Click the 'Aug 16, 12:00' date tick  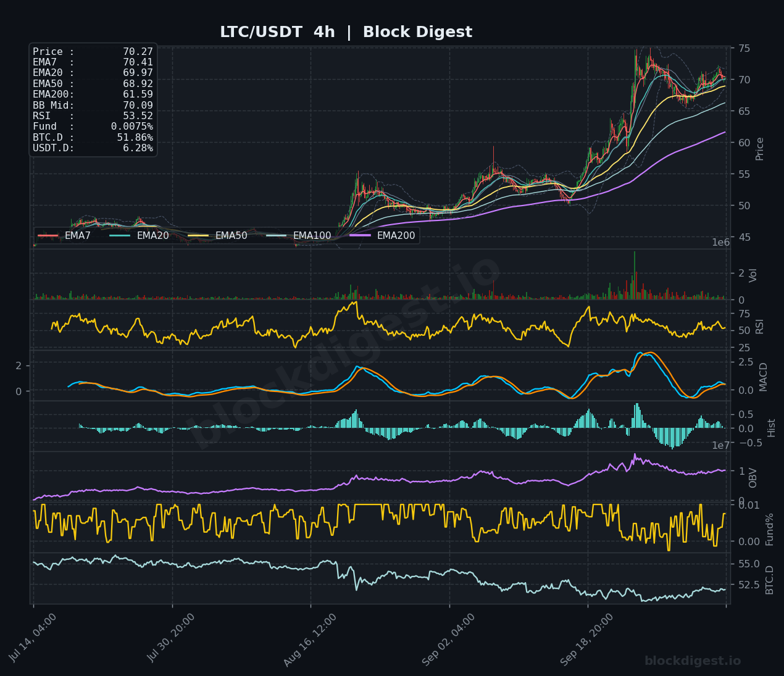(311, 640)
